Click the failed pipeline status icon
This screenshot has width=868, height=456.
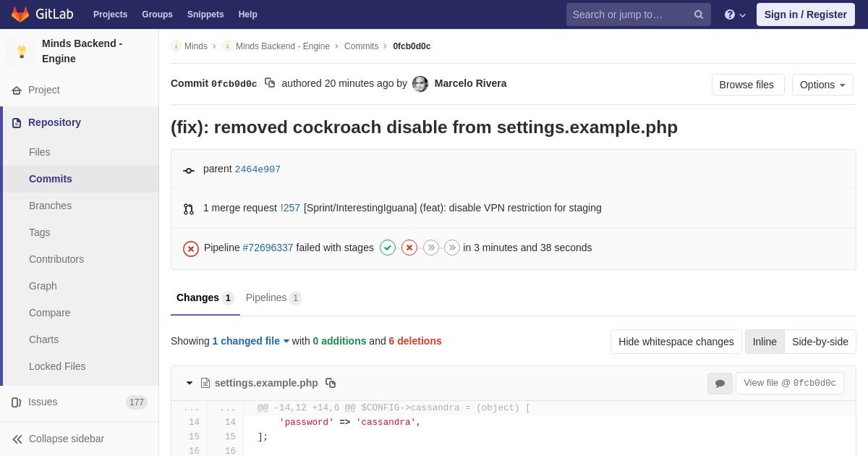[191, 249]
